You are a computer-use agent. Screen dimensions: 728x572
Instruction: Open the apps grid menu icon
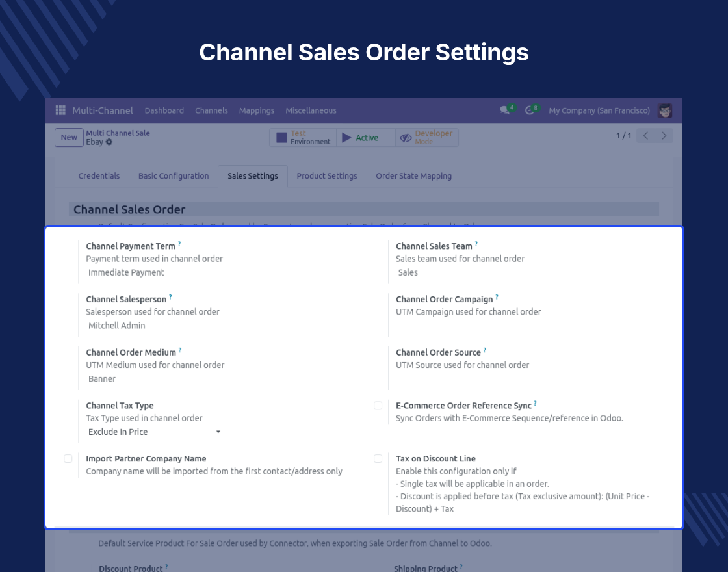click(60, 110)
